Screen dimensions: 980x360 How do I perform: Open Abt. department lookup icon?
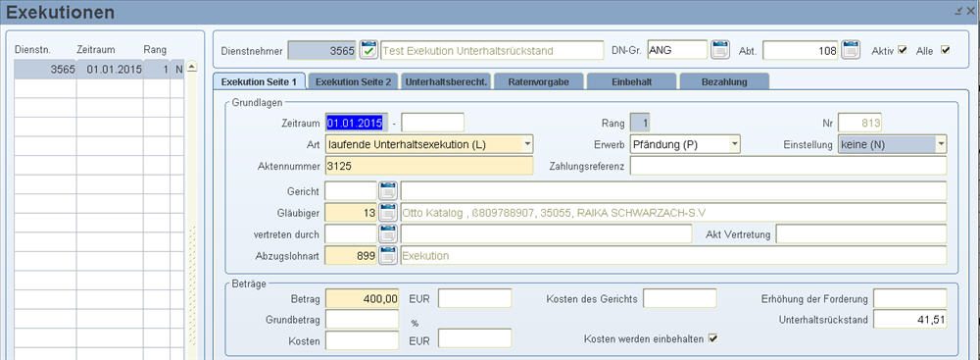(x=851, y=50)
